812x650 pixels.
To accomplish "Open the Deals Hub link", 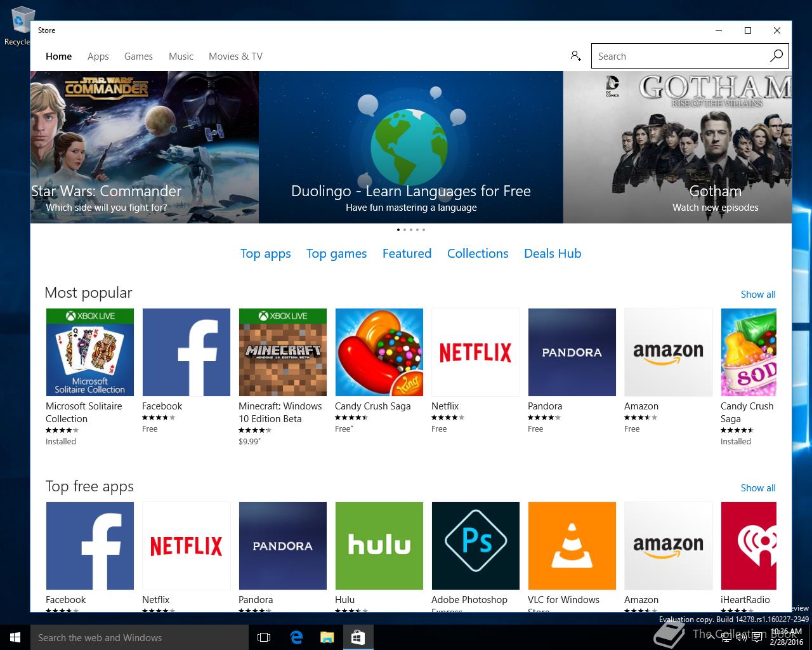I will 553,253.
